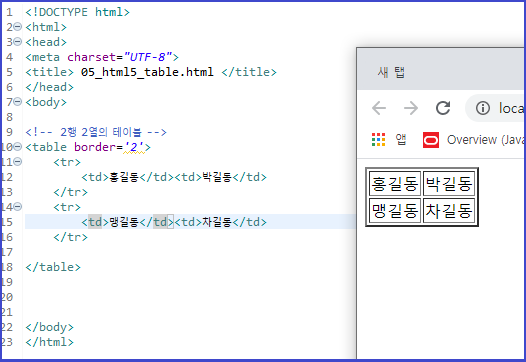View site information icon in address bar
The image size is (526, 362).
(x=483, y=108)
